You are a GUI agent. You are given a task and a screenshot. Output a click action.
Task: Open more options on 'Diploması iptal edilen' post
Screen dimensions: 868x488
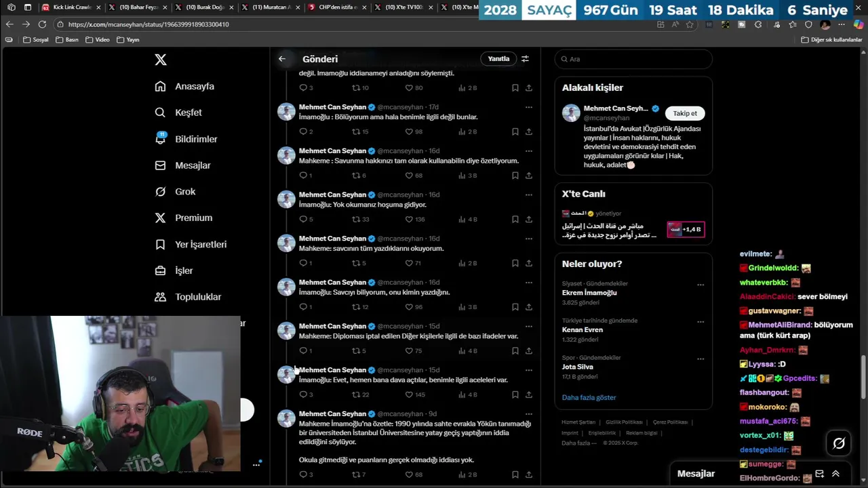529,326
